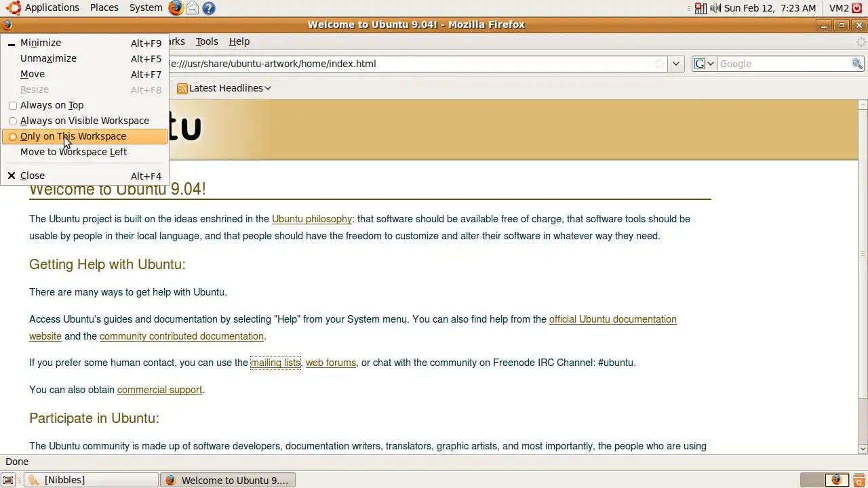The height and width of the screenshot is (488, 868).
Task: Click the Participate in Ubuntu heading
Action: (x=94, y=418)
